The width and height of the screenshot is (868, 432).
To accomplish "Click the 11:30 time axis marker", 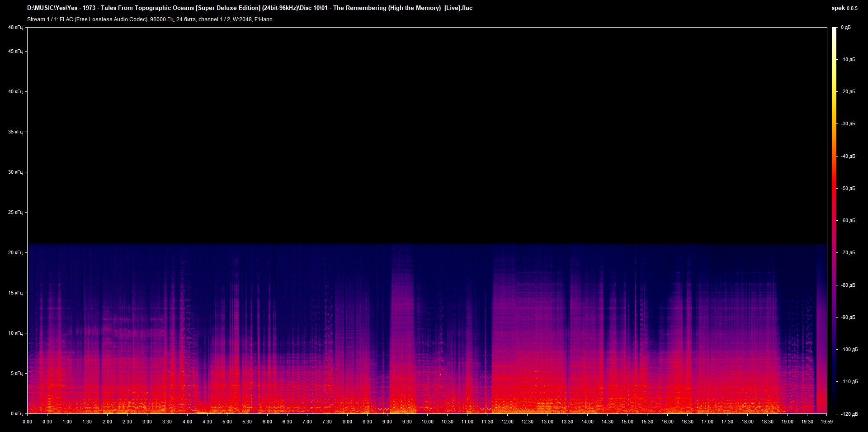I will pyautogui.click(x=487, y=422).
